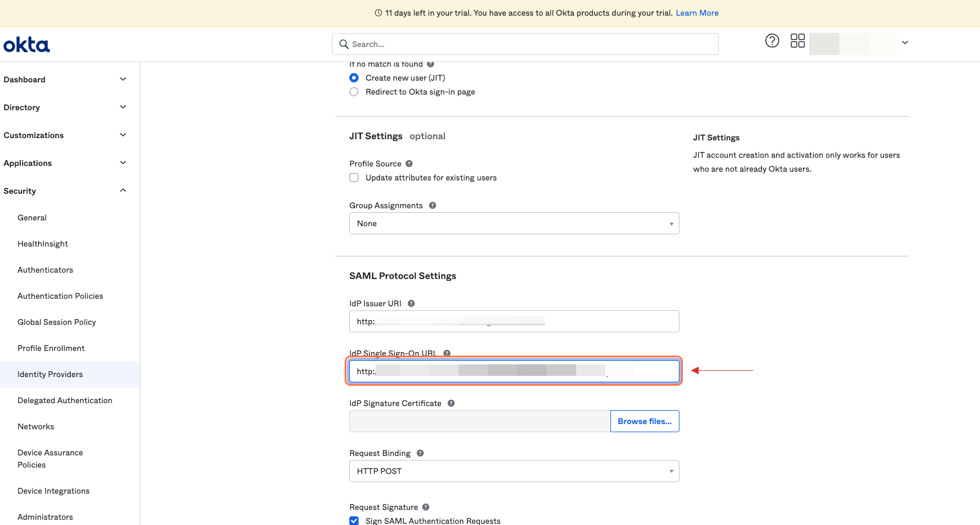Check Update attributes for existing users

(354, 178)
